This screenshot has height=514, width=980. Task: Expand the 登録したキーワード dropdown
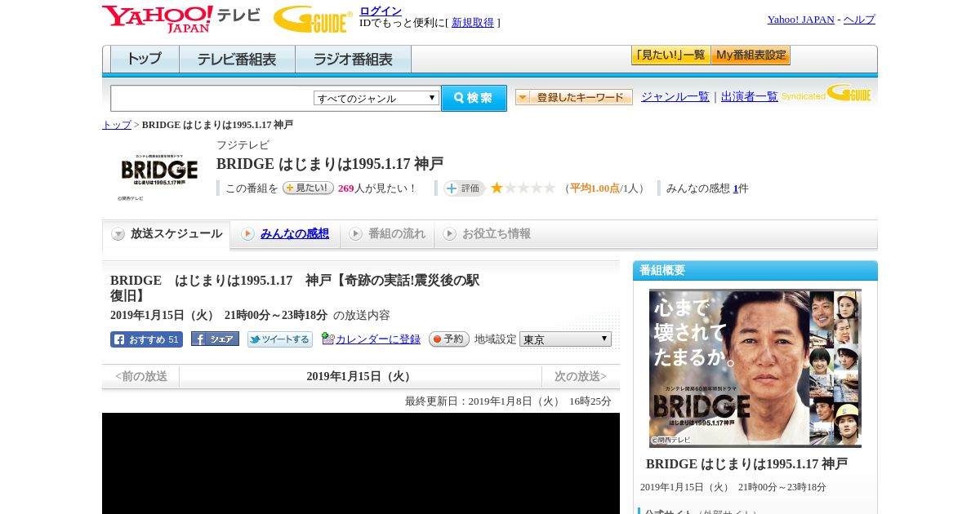coord(574,97)
